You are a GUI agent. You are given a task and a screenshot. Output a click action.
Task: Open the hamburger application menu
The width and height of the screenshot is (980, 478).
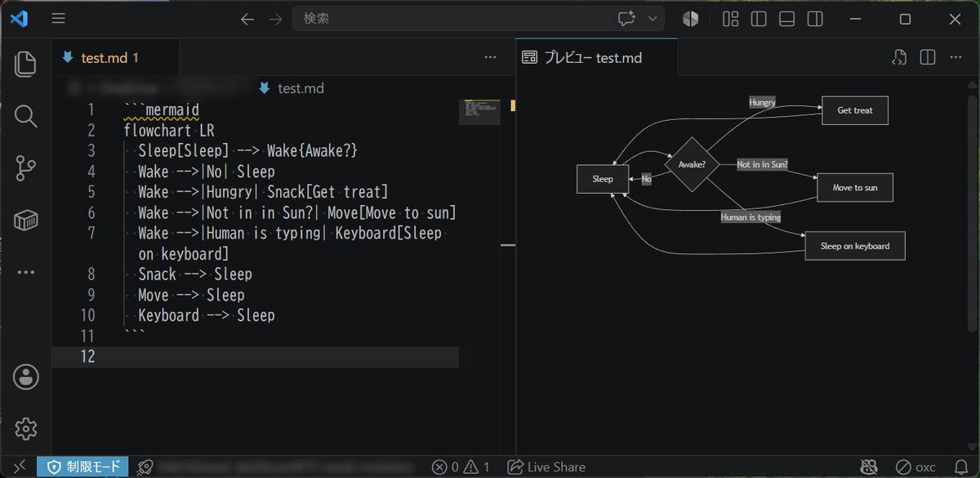pos(58,18)
